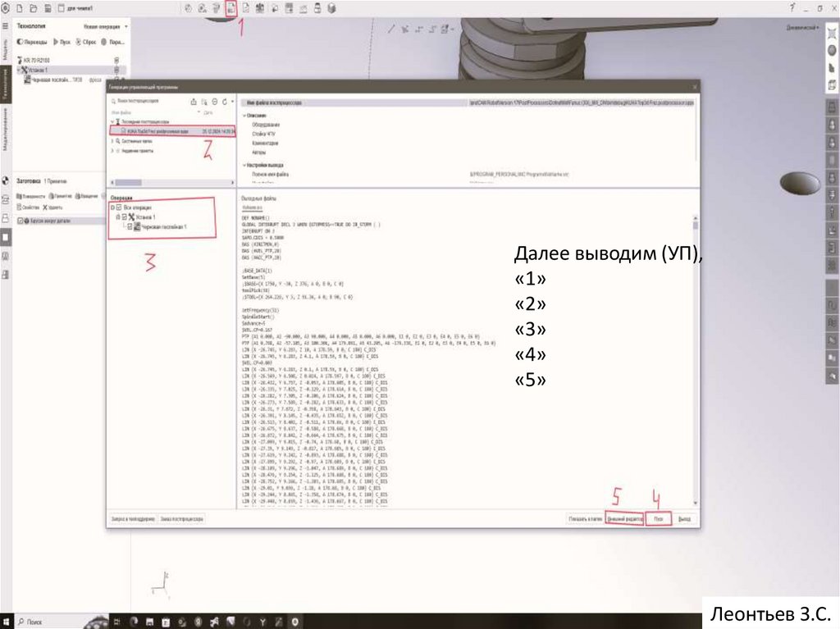Toggle the 'Установ 1' checkbox in operations list
This screenshot has height=629, width=840.
(125, 217)
